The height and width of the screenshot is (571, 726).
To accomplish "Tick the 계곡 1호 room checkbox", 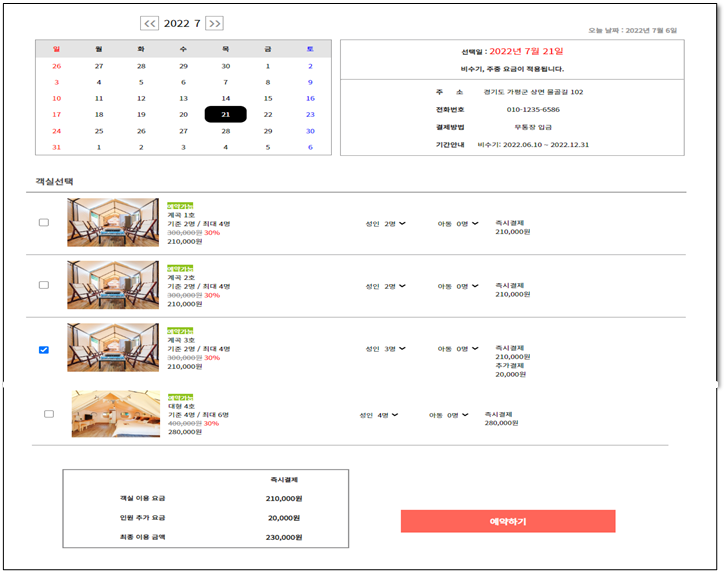I will (44, 222).
